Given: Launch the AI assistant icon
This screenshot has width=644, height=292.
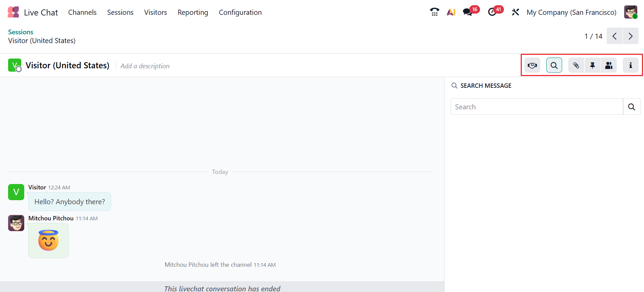Looking at the screenshot, I should click(451, 12).
